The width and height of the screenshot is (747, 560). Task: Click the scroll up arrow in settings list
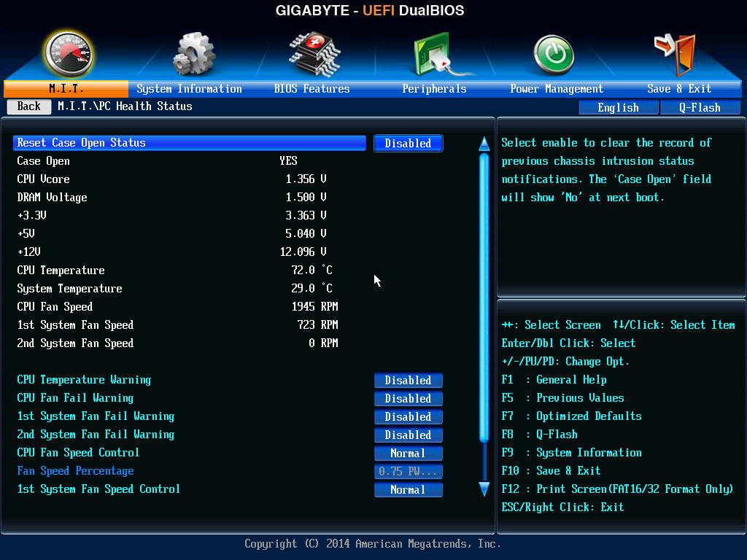pos(484,144)
